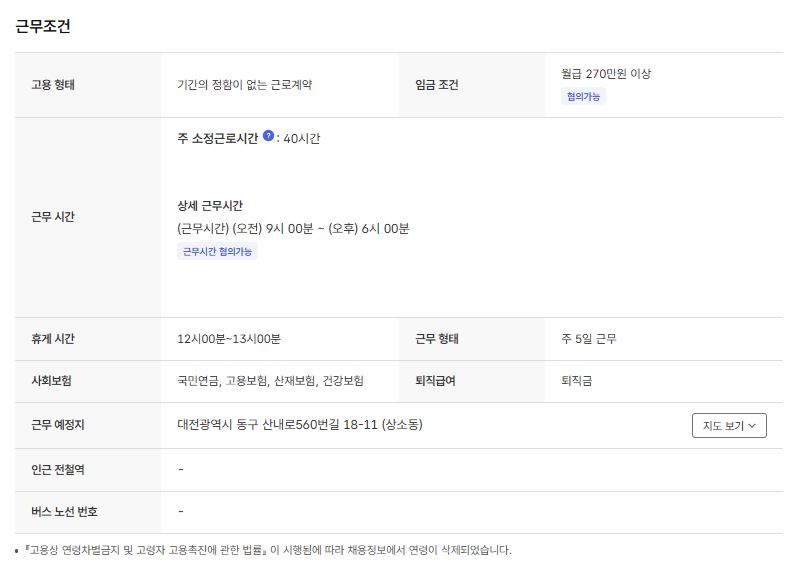This screenshot has height=584, width=801.
Task: Click the 9시 00분 to 6시 00분 work hours text
Action: click(x=293, y=228)
